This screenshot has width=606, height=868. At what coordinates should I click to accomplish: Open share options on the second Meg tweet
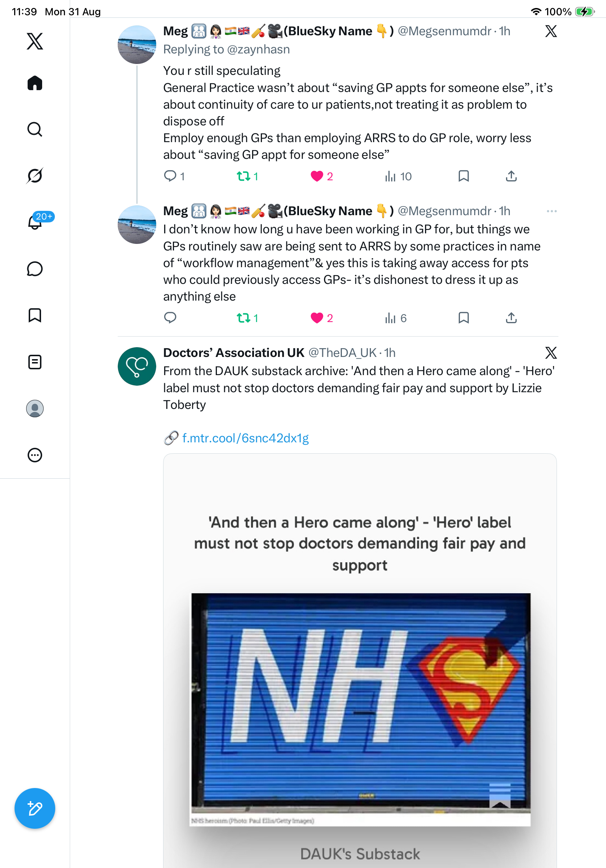click(x=511, y=318)
